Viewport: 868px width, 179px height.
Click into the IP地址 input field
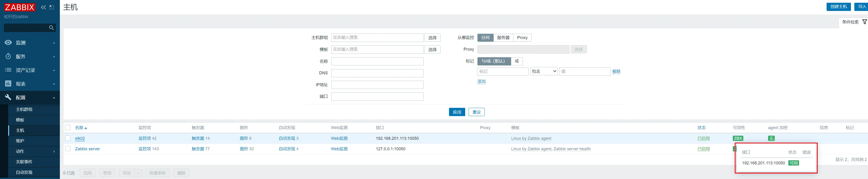tap(377, 85)
